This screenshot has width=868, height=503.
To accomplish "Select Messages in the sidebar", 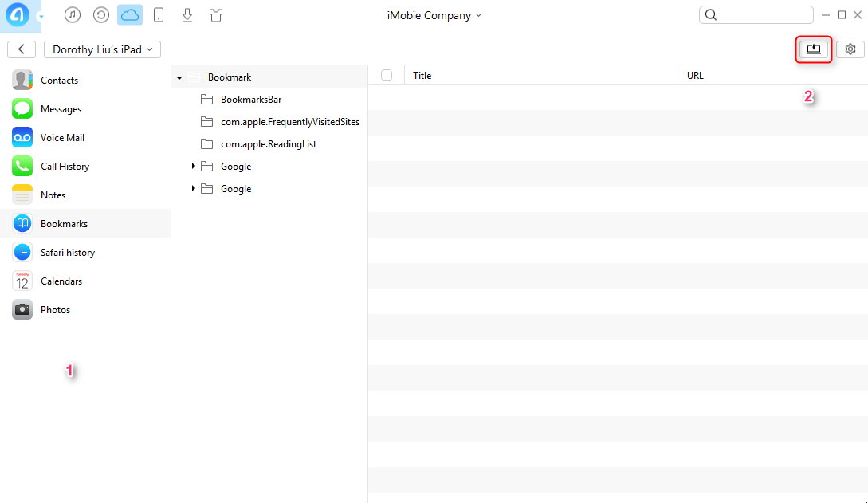I will pos(85,109).
